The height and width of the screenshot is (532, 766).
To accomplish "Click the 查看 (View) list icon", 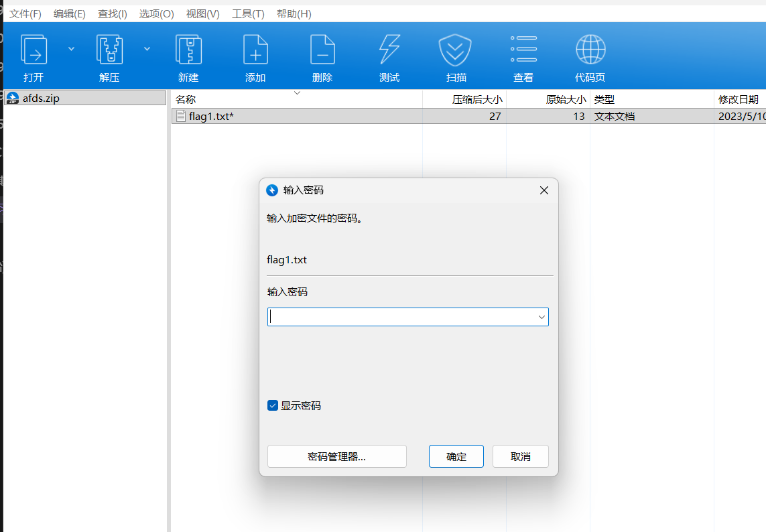I will [x=523, y=49].
